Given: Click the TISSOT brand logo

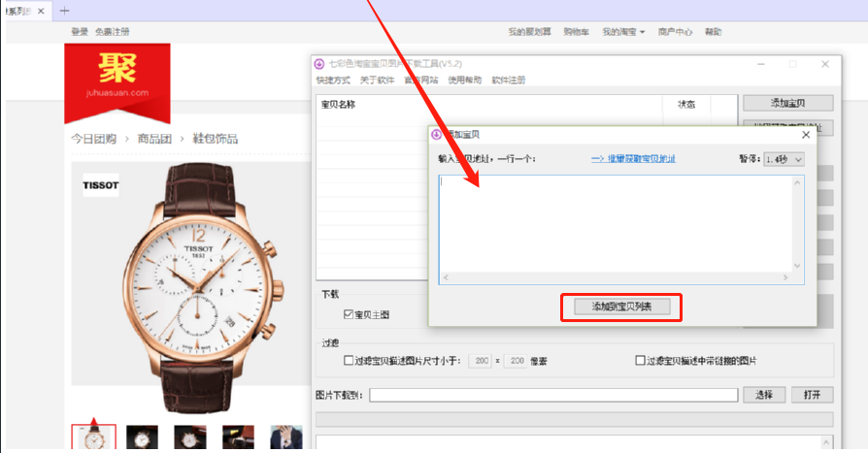Looking at the screenshot, I should (x=101, y=185).
